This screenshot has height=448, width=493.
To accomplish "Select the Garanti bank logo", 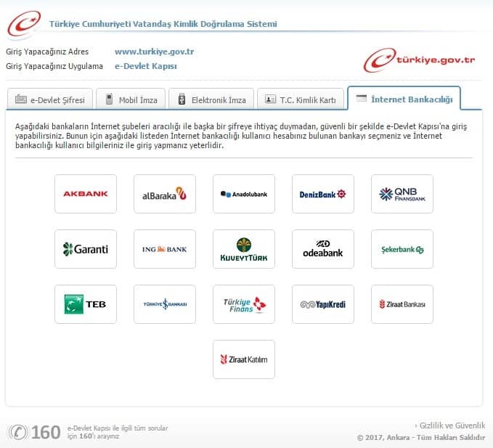I will (x=86, y=249).
